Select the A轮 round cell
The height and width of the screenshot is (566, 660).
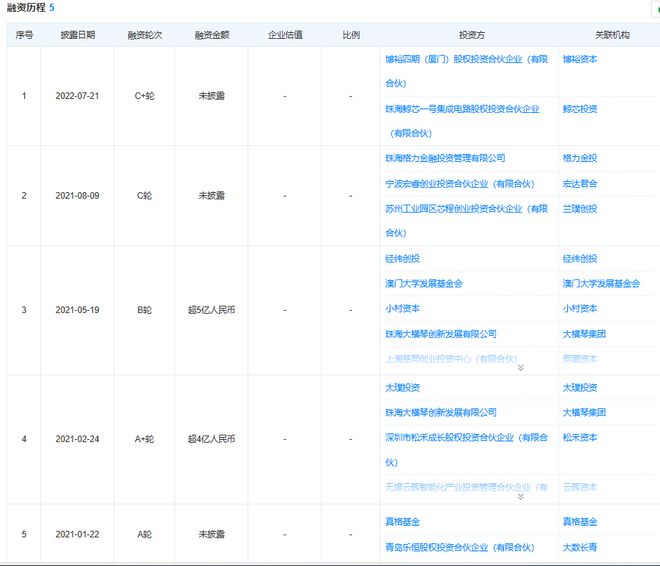tap(144, 534)
